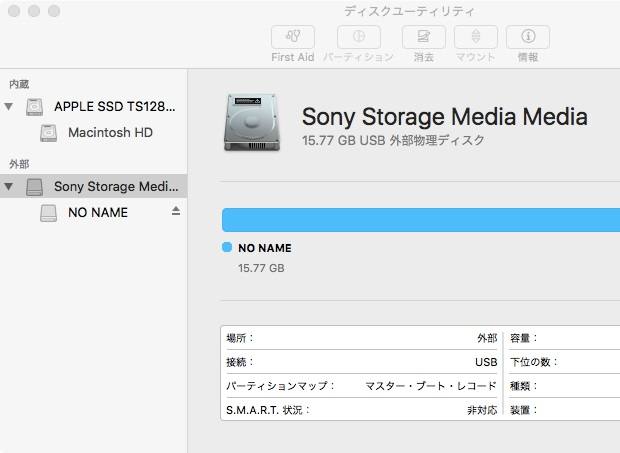Select Macintosh HD in the sidebar
This screenshot has height=453, width=620.
coord(110,132)
